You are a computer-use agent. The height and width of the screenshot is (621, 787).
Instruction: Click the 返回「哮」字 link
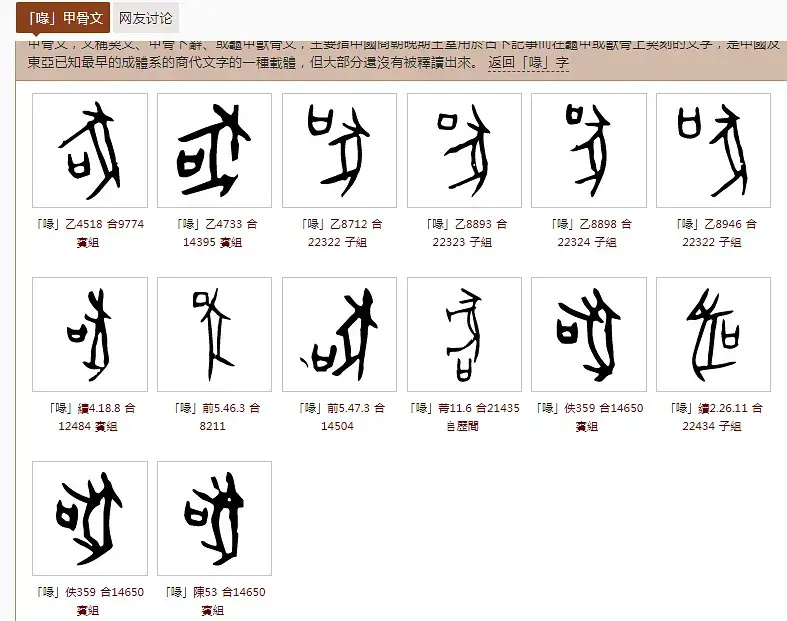(x=528, y=63)
